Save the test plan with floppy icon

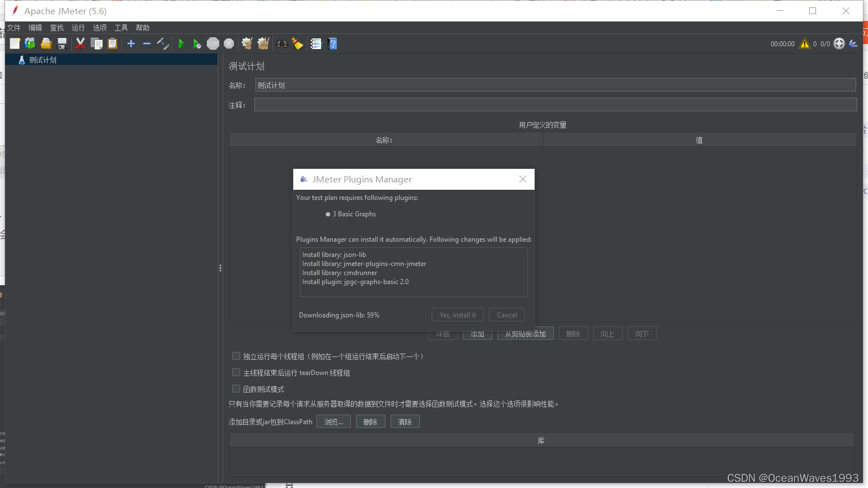pyautogui.click(x=62, y=43)
